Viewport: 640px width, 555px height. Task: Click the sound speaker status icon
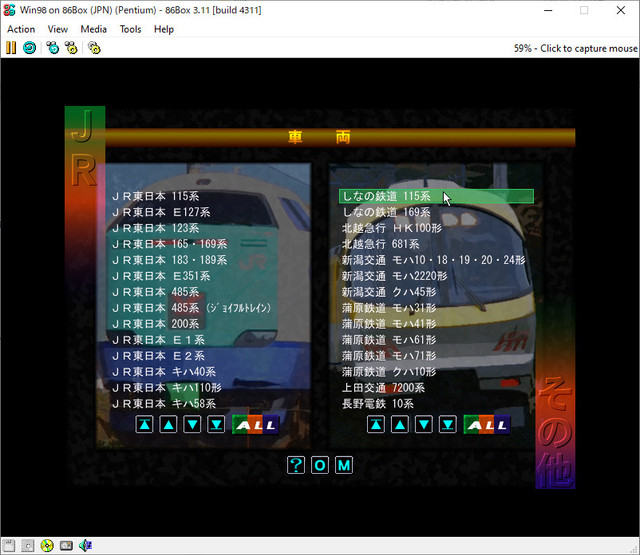point(85,545)
